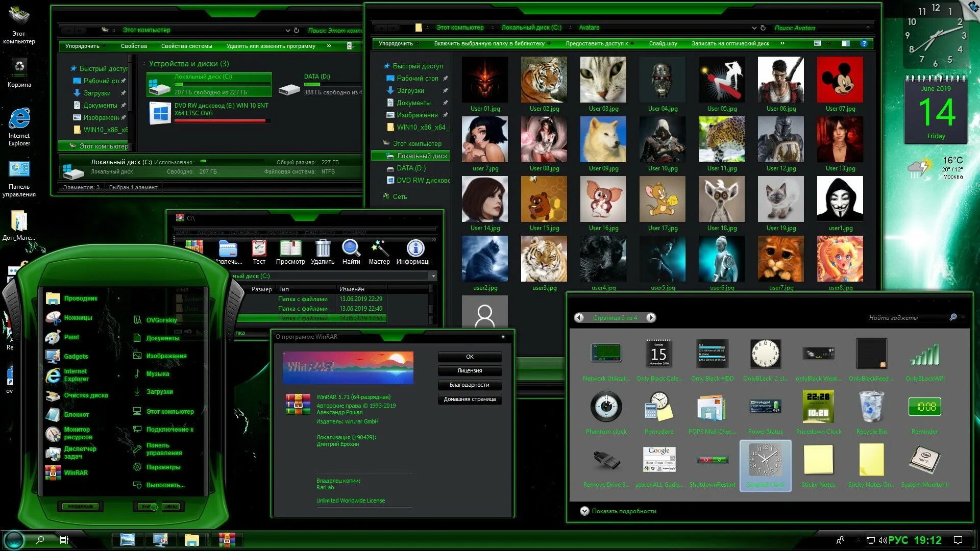Select the OnlyBlackWifi gadget icon
Image resolution: width=980 pixels, height=551 pixels.
pyautogui.click(x=924, y=354)
